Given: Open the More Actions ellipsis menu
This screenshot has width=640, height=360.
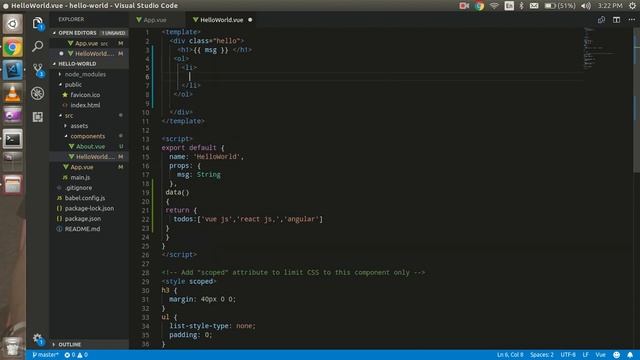Looking at the screenshot, I should 631,20.
